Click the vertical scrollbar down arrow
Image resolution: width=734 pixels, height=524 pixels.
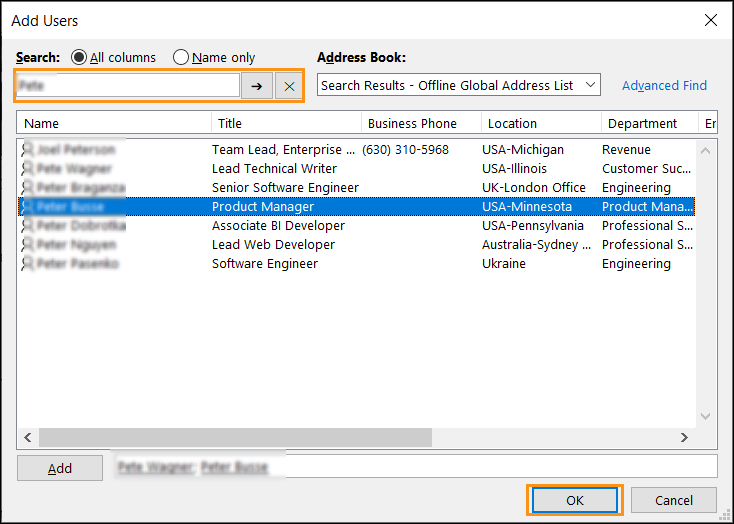pyautogui.click(x=705, y=416)
